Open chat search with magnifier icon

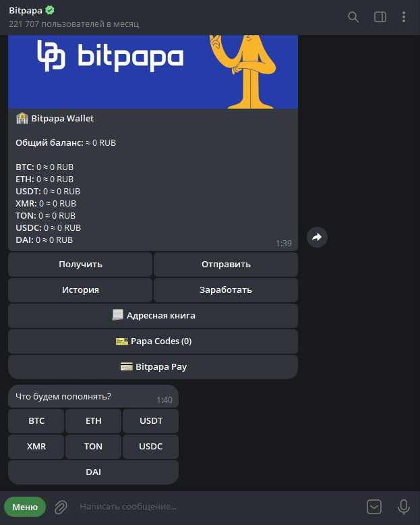(x=353, y=17)
